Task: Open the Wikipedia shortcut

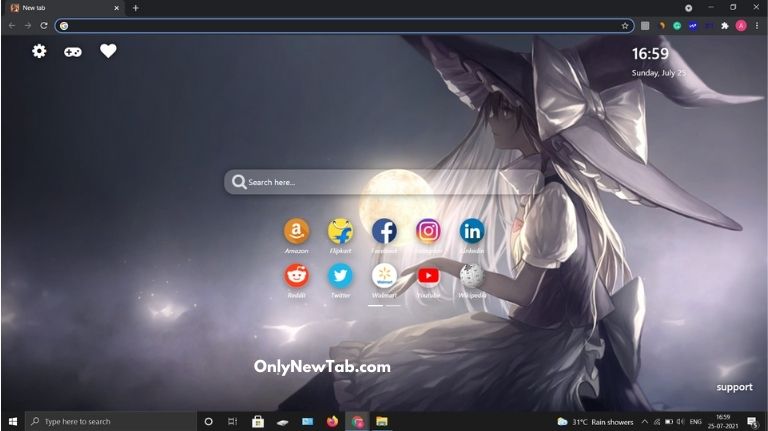Action: point(472,276)
